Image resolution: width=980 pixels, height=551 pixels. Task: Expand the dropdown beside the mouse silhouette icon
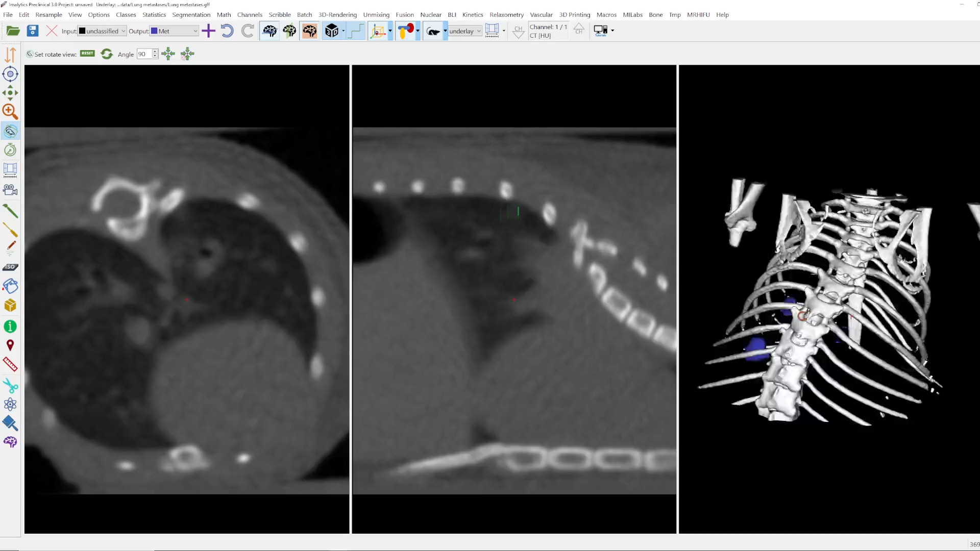click(445, 31)
